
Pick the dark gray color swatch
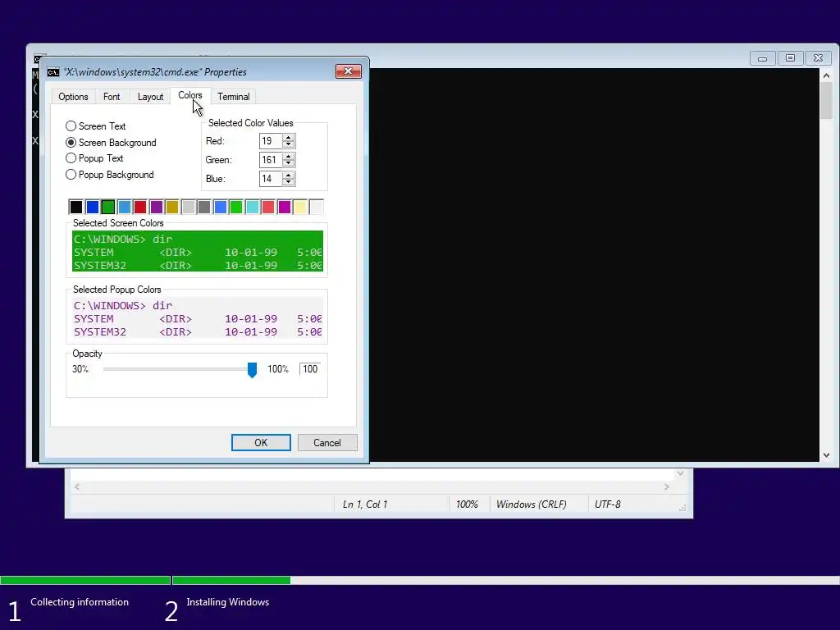click(x=204, y=207)
